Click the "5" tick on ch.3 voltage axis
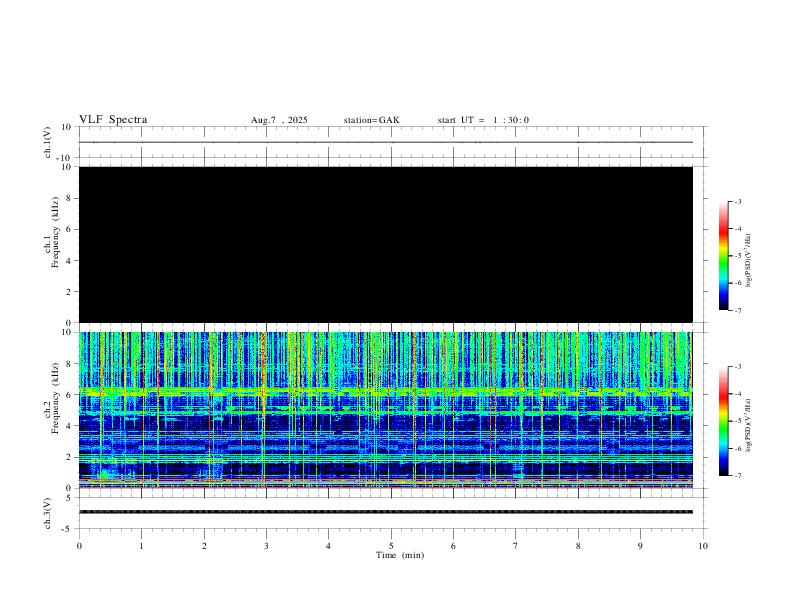This screenshot has height=612, width=792. 70,498
